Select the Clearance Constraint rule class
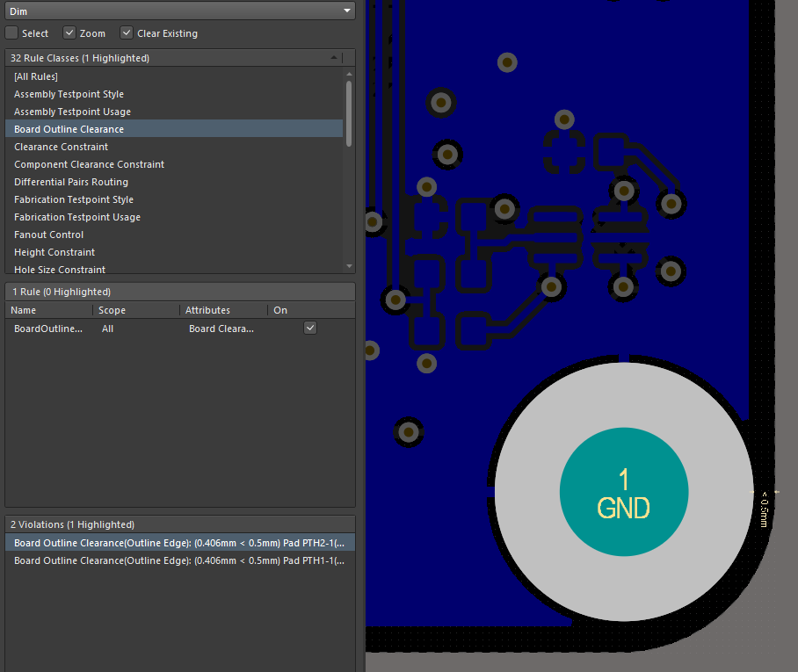This screenshot has width=798, height=672. pyautogui.click(x=61, y=147)
